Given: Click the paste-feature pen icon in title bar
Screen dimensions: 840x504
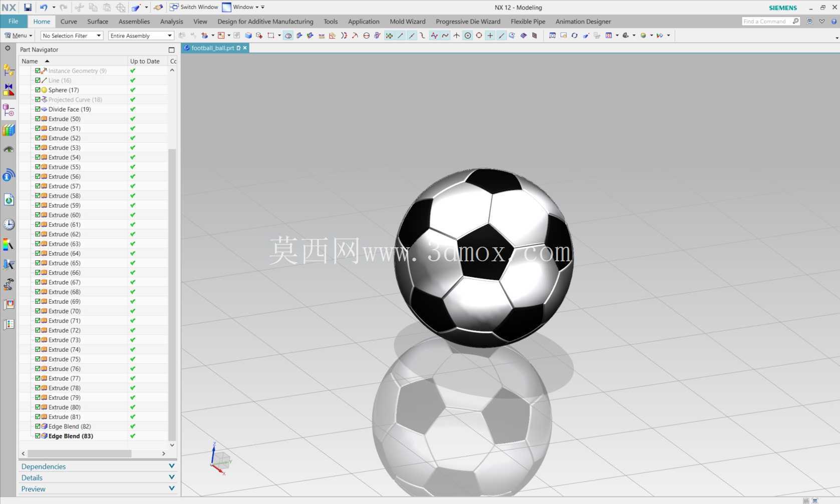Looking at the screenshot, I should coord(136,8).
